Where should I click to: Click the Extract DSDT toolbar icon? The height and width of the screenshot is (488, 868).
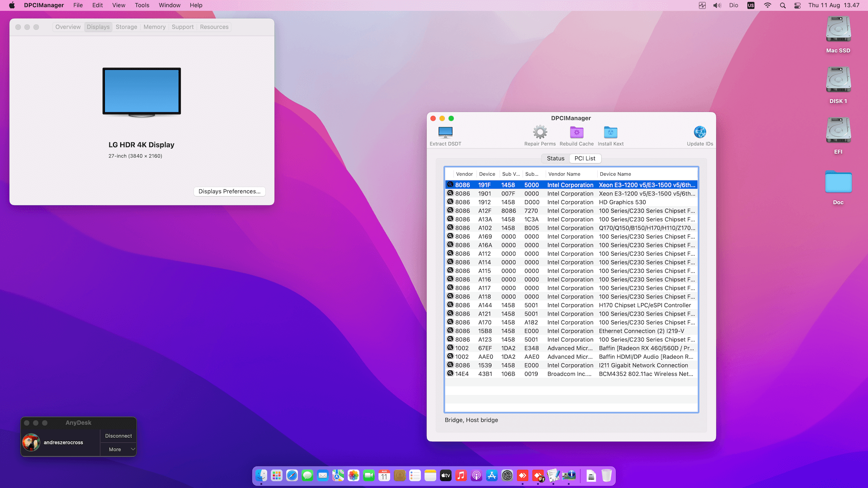[x=445, y=132]
